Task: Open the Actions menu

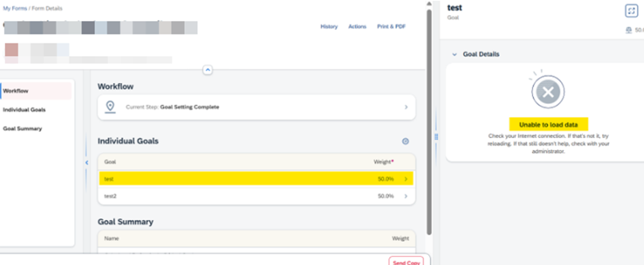Action: tap(358, 27)
